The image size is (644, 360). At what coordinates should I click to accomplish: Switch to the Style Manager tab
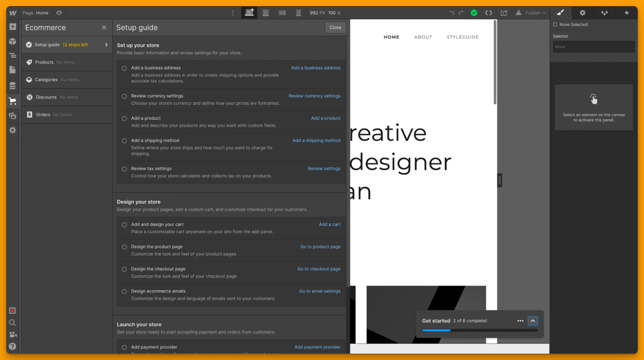click(604, 13)
